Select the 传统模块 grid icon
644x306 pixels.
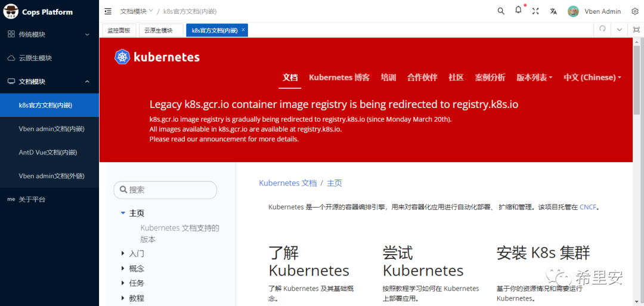[11, 35]
